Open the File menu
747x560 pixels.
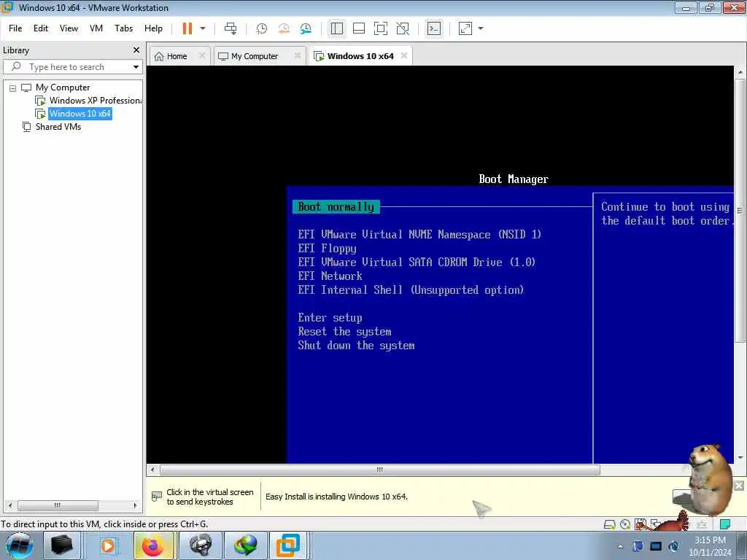pos(15,28)
